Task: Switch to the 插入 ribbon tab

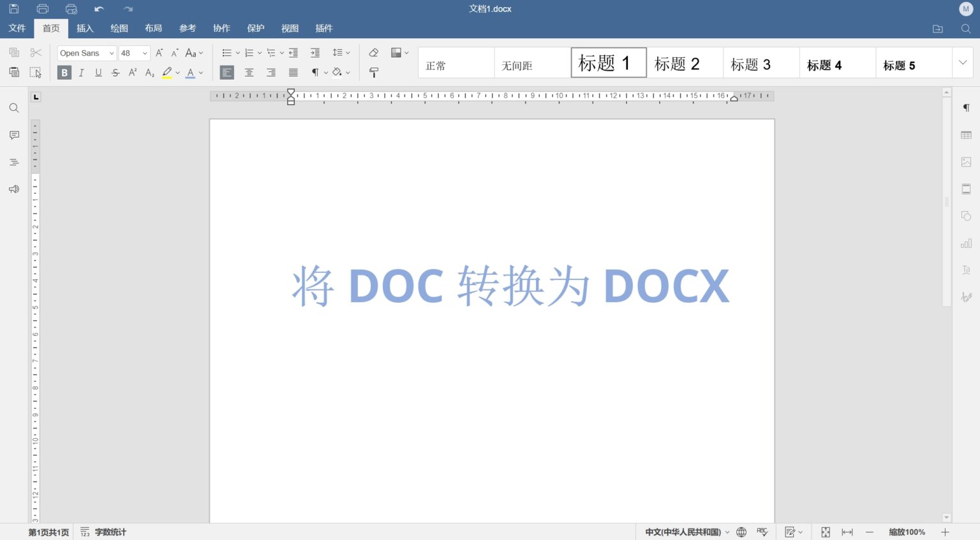Action: [x=85, y=28]
